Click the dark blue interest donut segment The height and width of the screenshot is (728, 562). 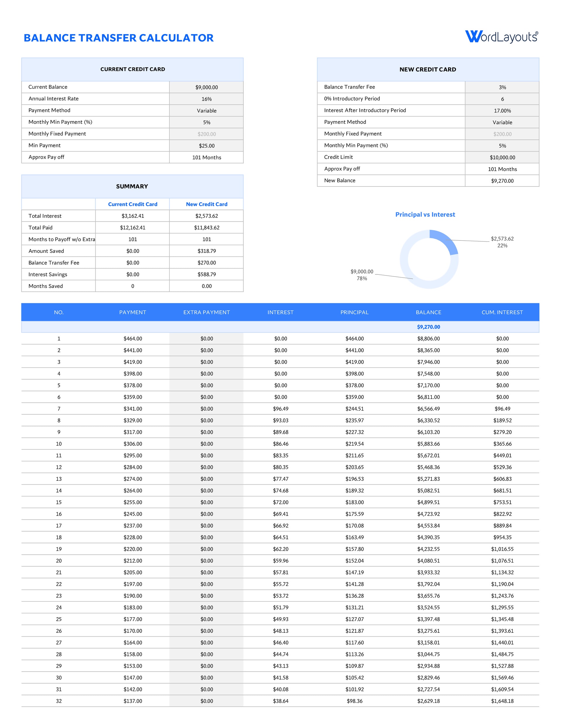[x=448, y=240]
